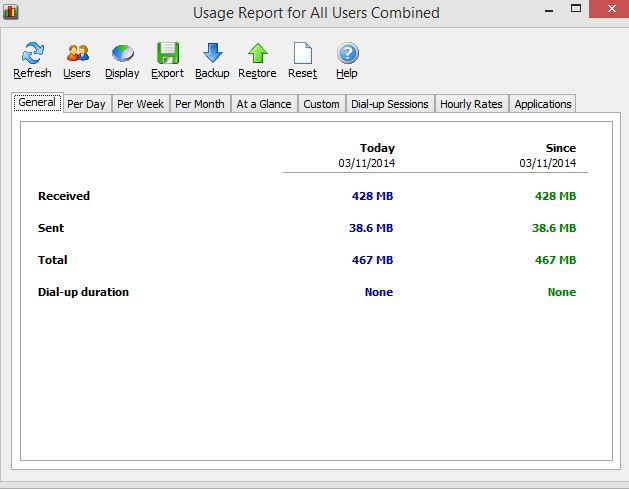Click the Backup blue arrow icon
The height and width of the screenshot is (489, 629).
click(x=213, y=53)
